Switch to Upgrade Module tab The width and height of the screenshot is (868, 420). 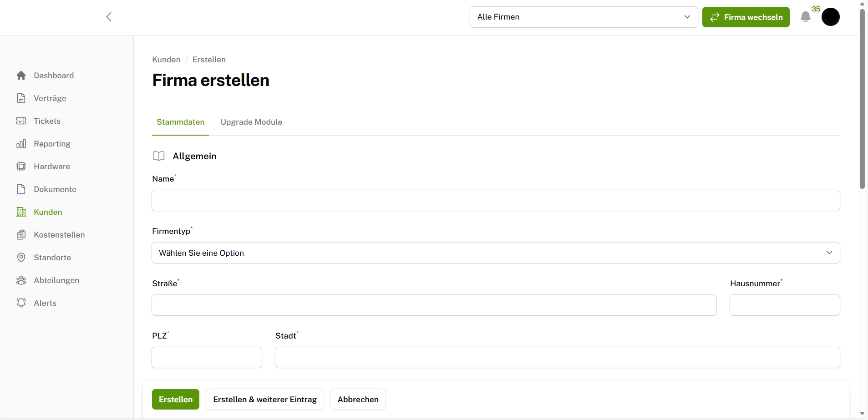pyautogui.click(x=251, y=122)
